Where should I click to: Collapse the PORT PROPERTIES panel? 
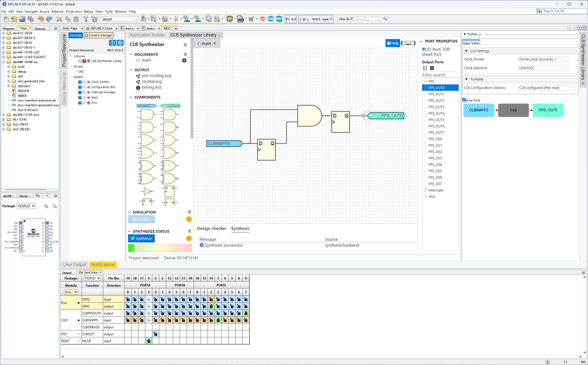[x=421, y=41]
